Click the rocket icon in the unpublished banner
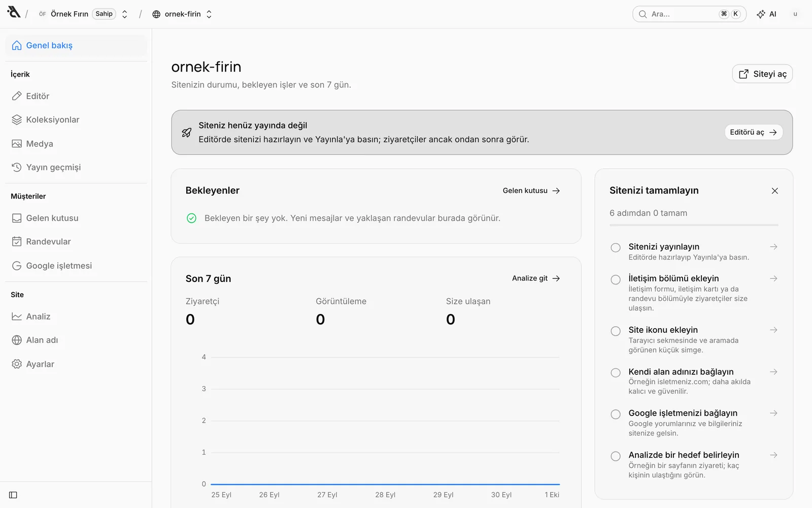 [187, 133]
